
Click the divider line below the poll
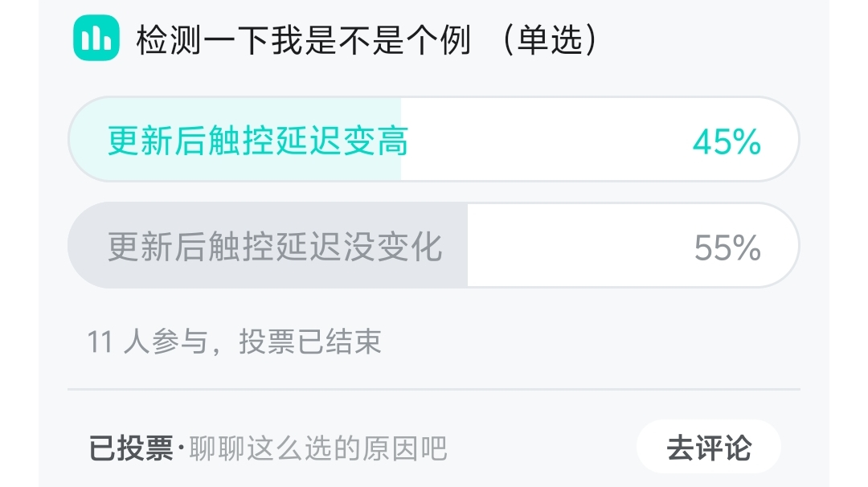(x=434, y=389)
